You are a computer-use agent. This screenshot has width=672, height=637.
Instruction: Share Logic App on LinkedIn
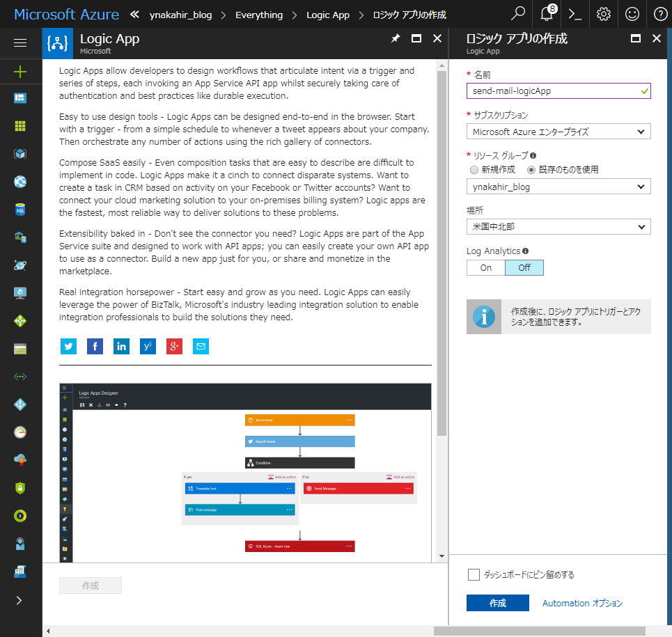pos(121,346)
